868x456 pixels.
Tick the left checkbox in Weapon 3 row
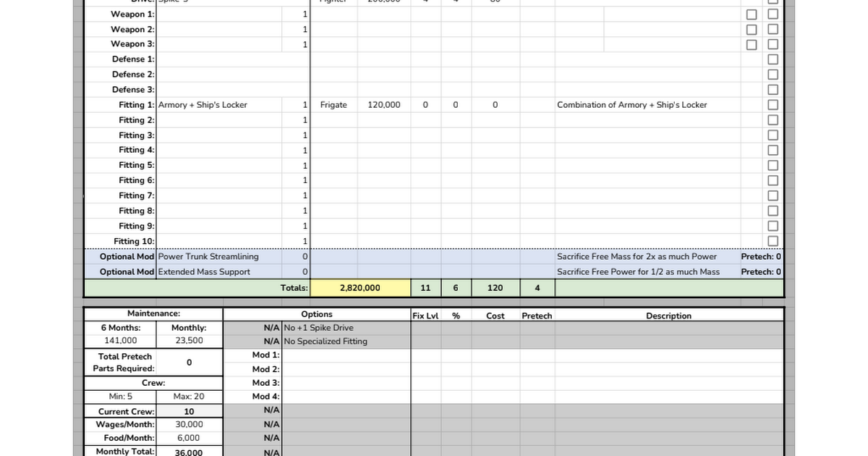click(752, 45)
